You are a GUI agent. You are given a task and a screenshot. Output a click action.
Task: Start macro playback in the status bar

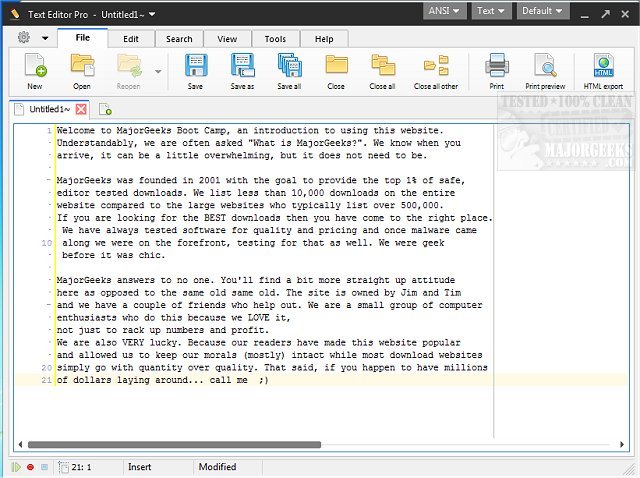pos(16,467)
